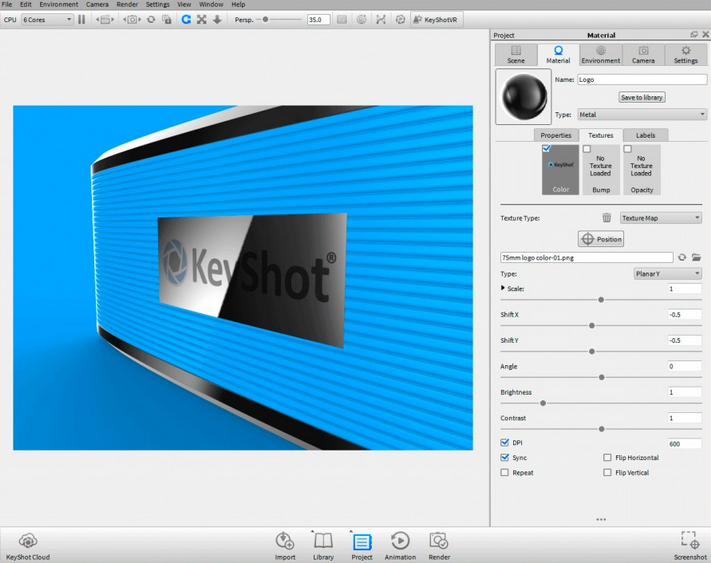This screenshot has width=711, height=563.
Task: Click the Save to library button
Action: click(x=641, y=97)
